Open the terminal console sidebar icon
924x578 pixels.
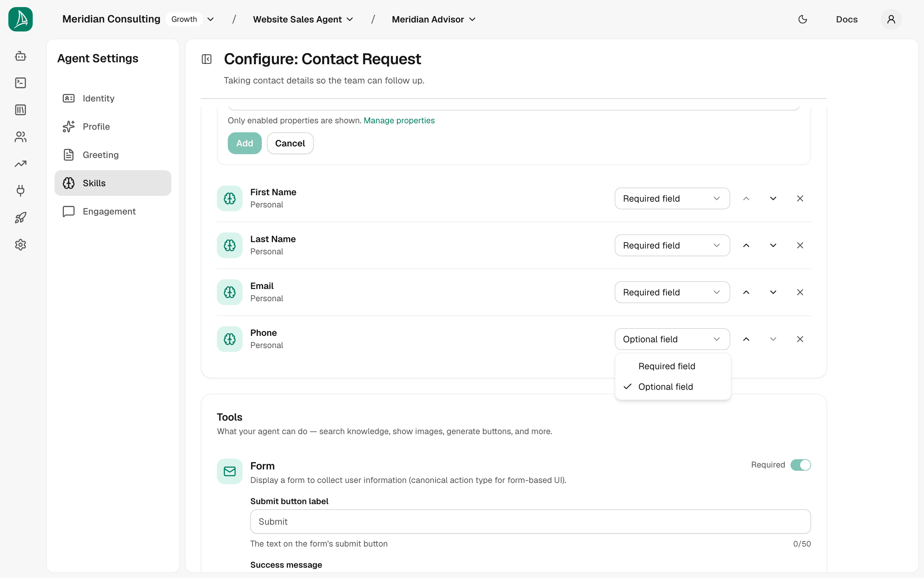21,83
